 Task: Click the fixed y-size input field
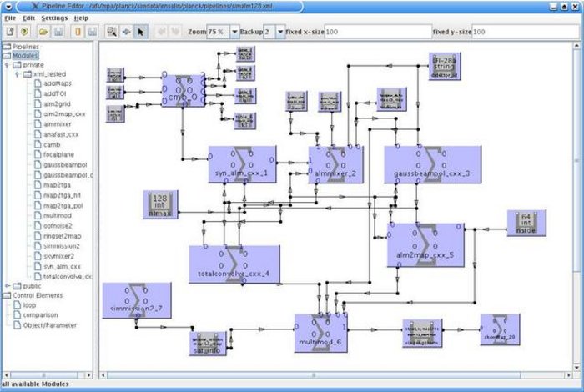click(525, 32)
